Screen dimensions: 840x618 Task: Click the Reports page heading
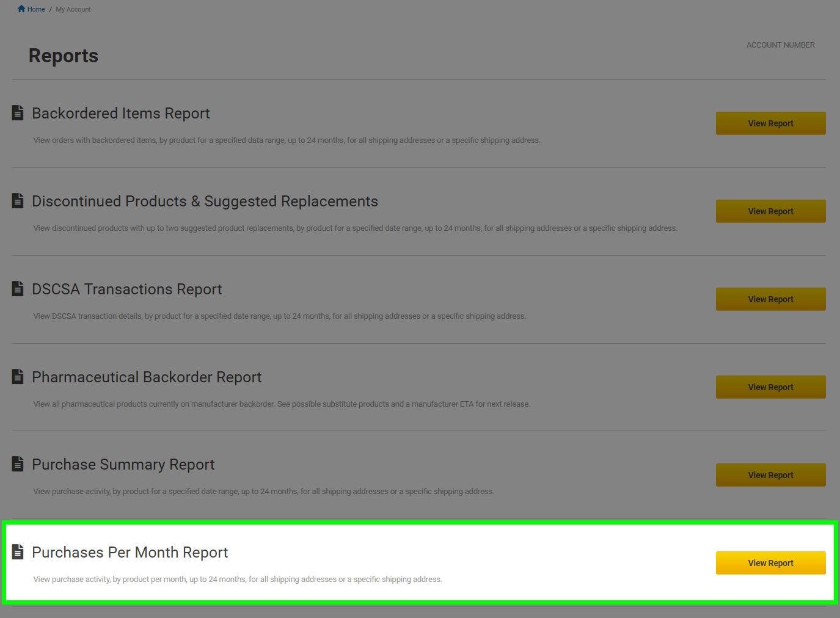tap(64, 56)
